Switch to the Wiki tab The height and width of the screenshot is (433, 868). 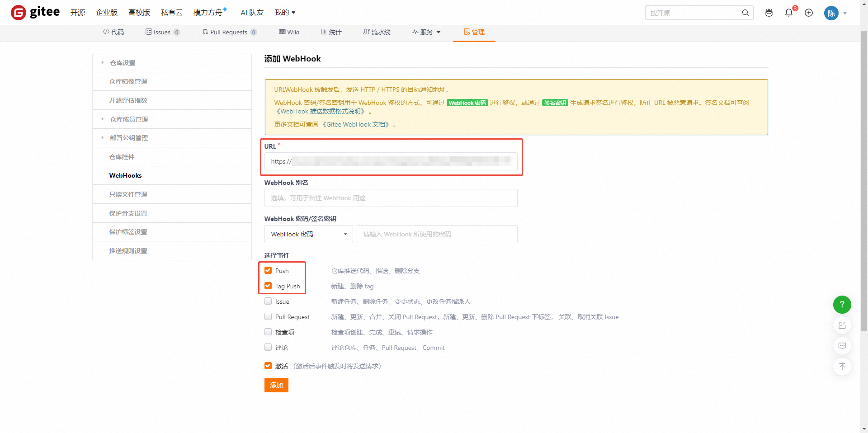(x=289, y=32)
